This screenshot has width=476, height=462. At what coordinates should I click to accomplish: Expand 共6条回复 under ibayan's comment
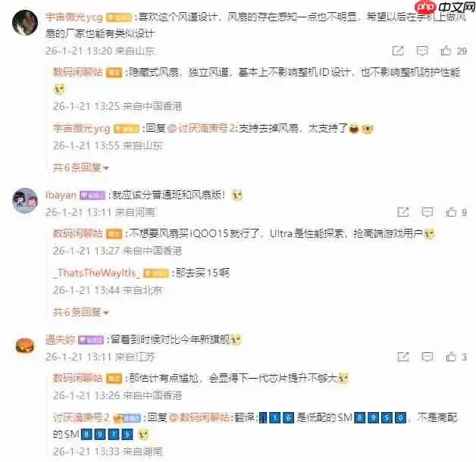pos(81,311)
